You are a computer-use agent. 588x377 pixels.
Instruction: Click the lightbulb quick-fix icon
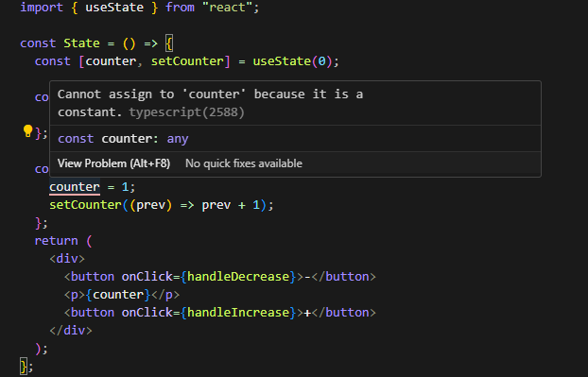coord(27,131)
